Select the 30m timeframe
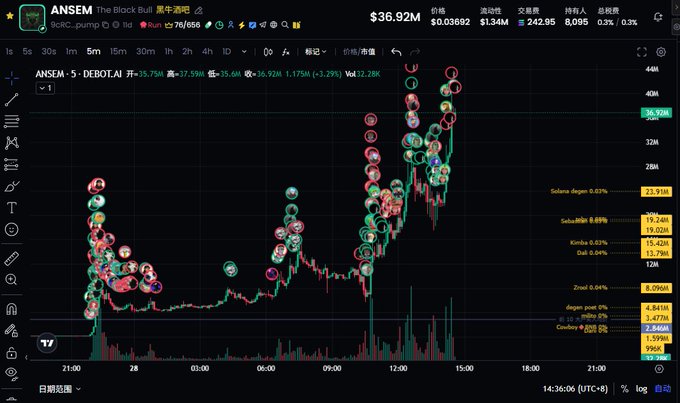The width and height of the screenshot is (680, 403). point(145,52)
